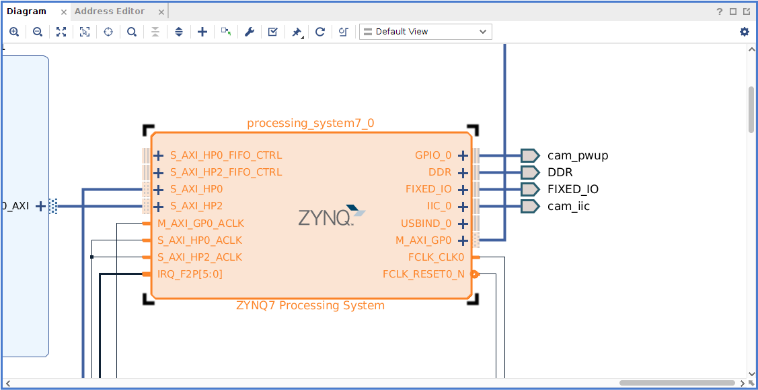This screenshot has width=758, height=390.
Task: Expand the GPIO_0 interface
Action: [x=463, y=156]
